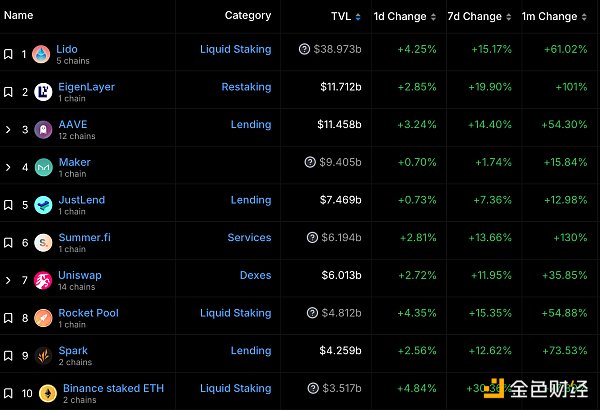Viewport: 600px width, 410px height.
Task: Open the Restaking category link
Action: pyautogui.click(x=246, y=87)
